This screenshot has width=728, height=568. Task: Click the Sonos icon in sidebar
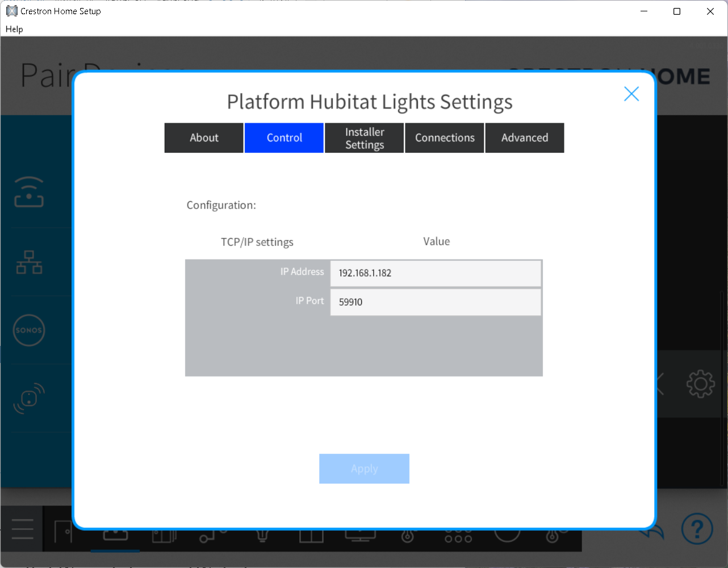click(29, 330)
